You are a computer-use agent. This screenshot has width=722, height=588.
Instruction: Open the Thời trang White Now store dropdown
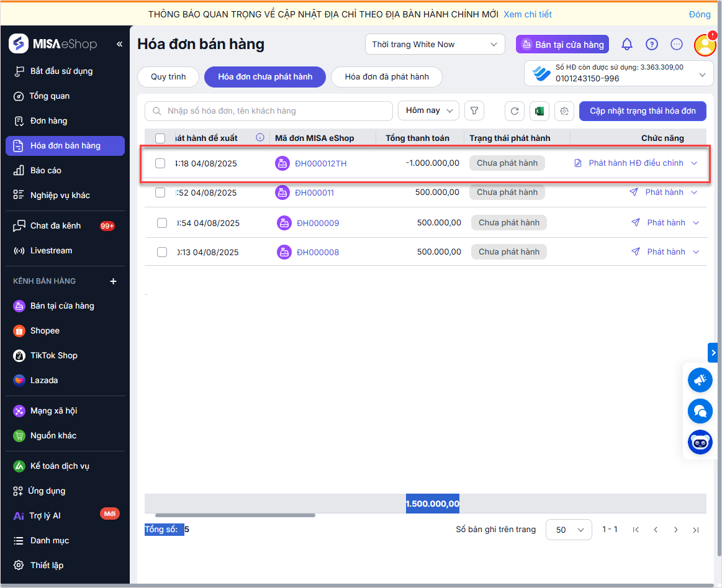click(x=435, y=45)
